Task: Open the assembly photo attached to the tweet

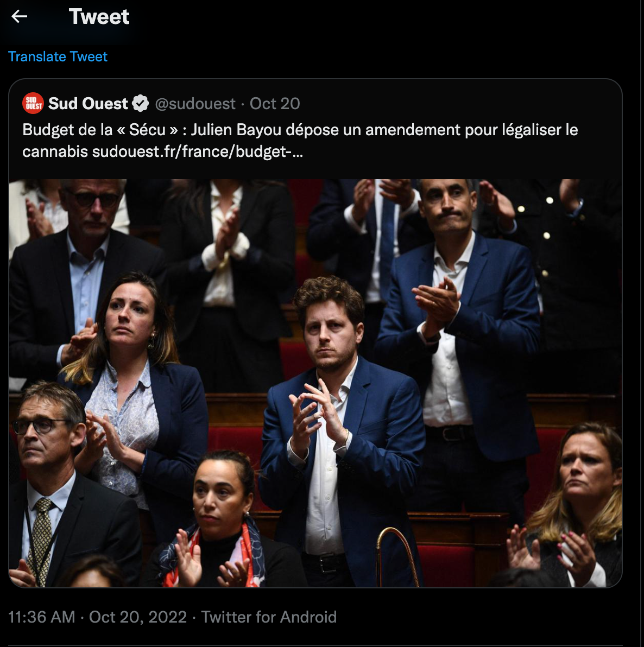Action: (x=315, y=383)
